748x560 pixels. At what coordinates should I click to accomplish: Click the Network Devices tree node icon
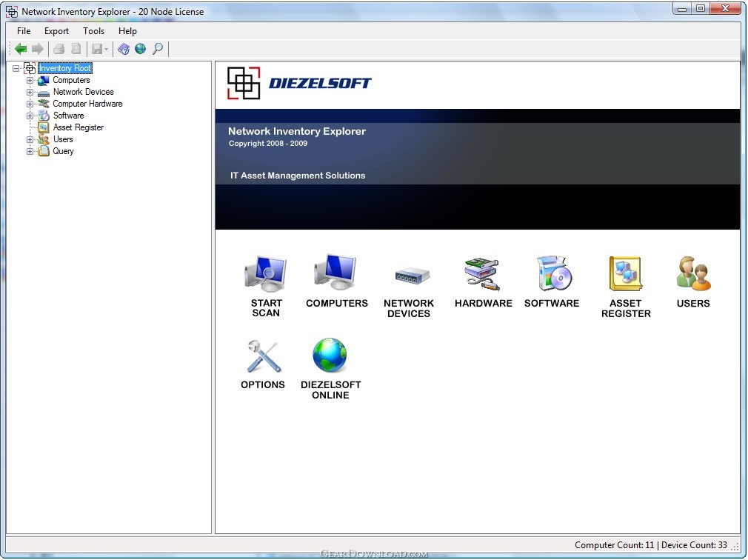(44, 93)
